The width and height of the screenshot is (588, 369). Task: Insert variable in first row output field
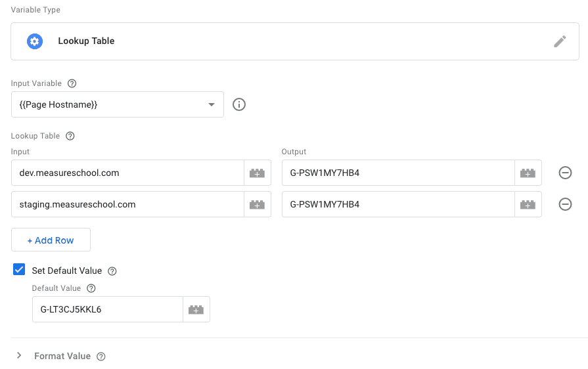click(528, 173)
